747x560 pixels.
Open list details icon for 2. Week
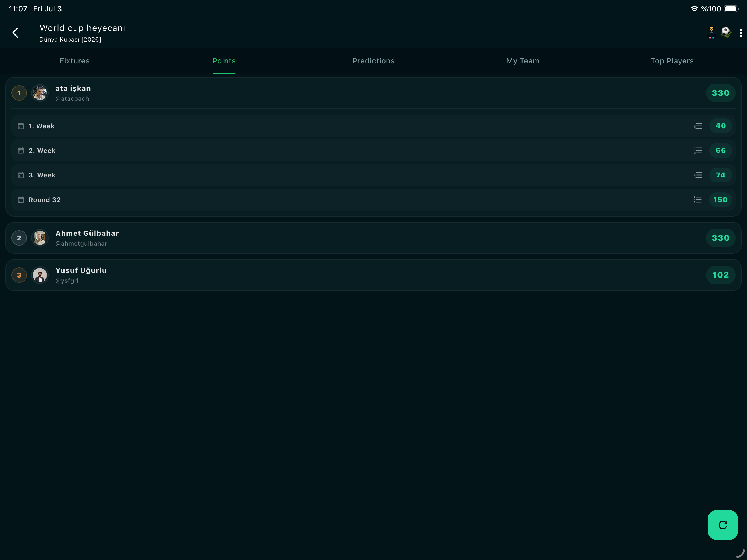tap(698, 151)
